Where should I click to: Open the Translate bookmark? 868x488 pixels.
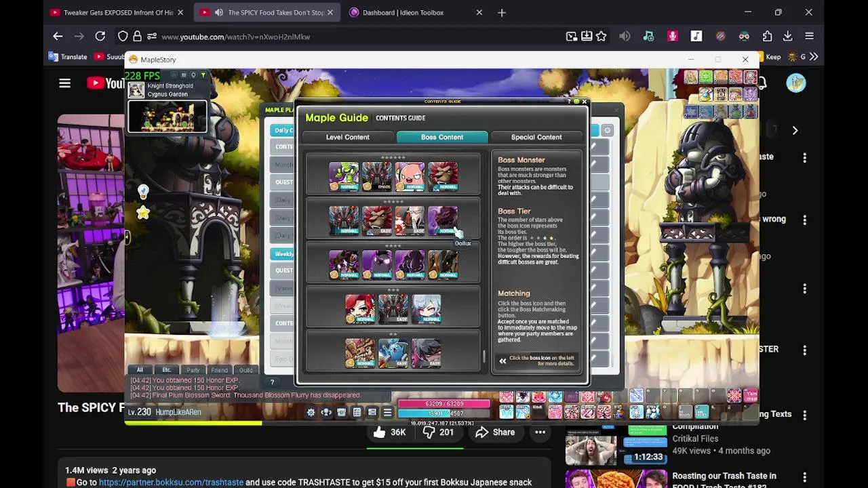coord(67,57)
